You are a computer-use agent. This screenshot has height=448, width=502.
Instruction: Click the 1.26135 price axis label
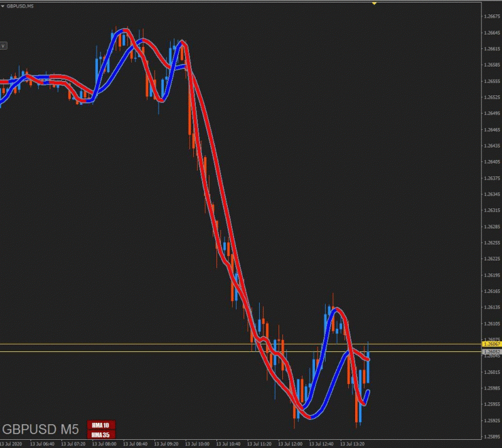click(492, 307)
